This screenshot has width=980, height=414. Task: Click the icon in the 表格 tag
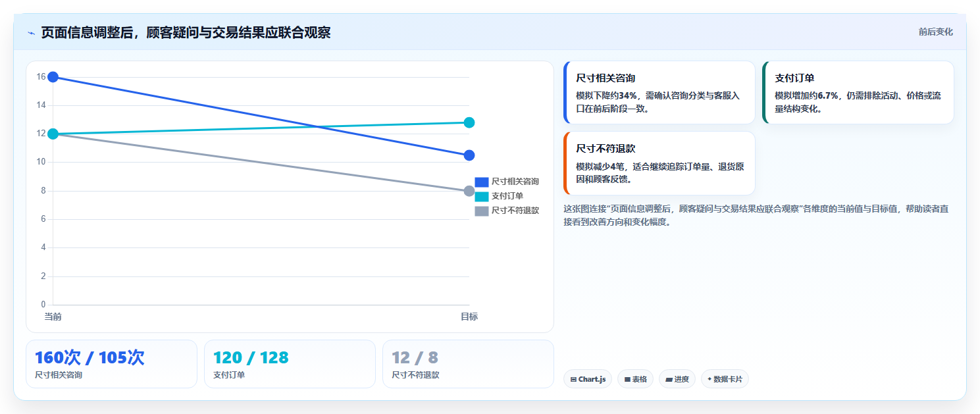627,380
